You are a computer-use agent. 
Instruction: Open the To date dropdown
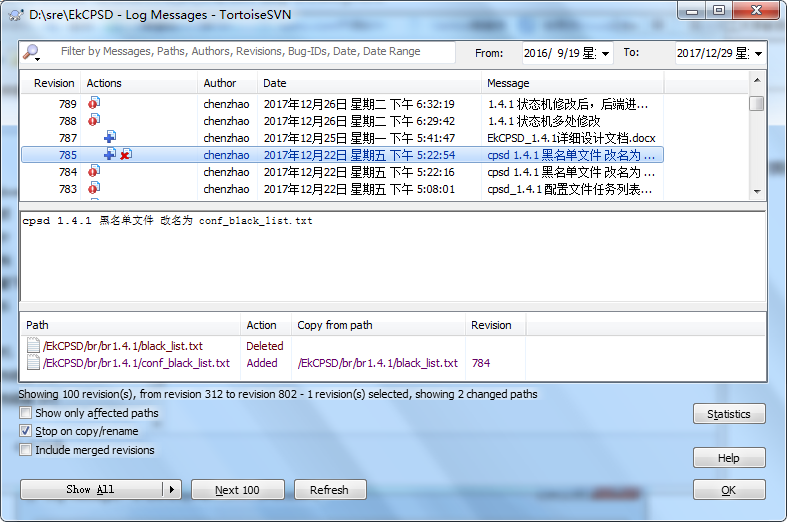758,53
